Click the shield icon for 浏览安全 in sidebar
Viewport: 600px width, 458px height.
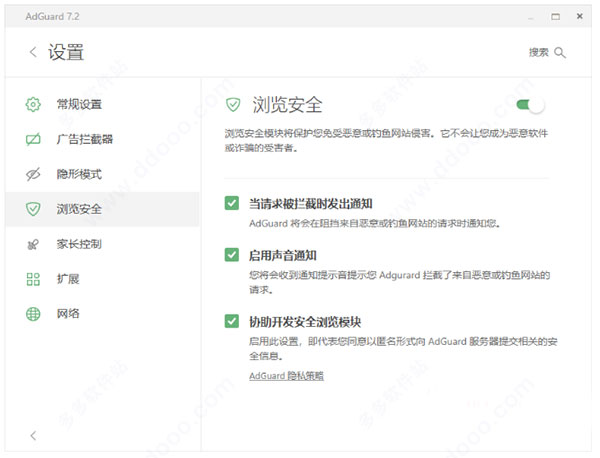[x=33, y=209]
